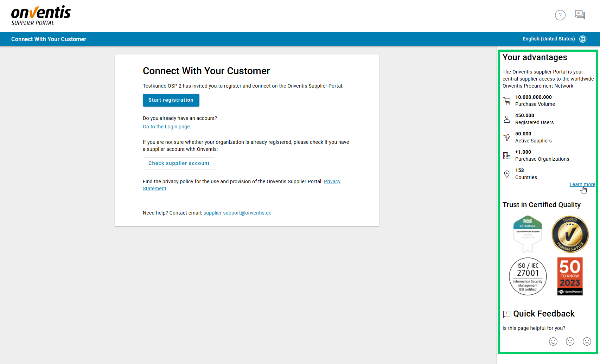Click the Countries location pin icon
Screen dimensions: 600x364
click(x=507, y=174)
